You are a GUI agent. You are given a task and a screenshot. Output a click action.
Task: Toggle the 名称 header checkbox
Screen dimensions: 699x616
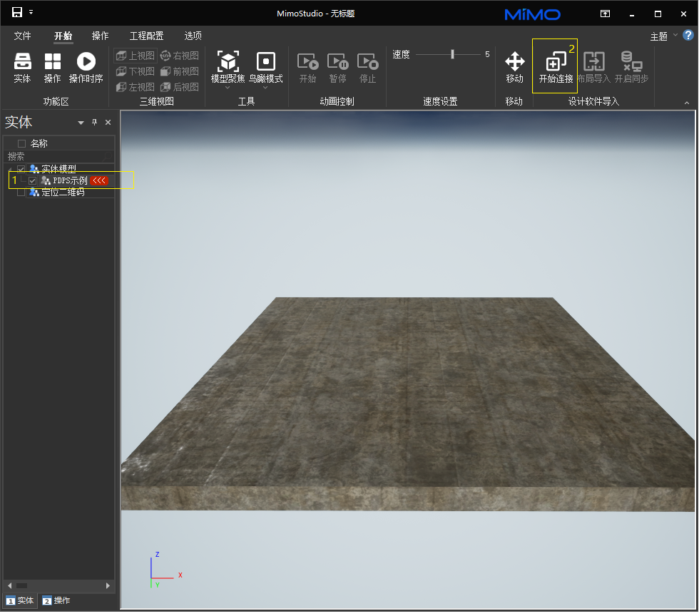[x=21, y=143]
